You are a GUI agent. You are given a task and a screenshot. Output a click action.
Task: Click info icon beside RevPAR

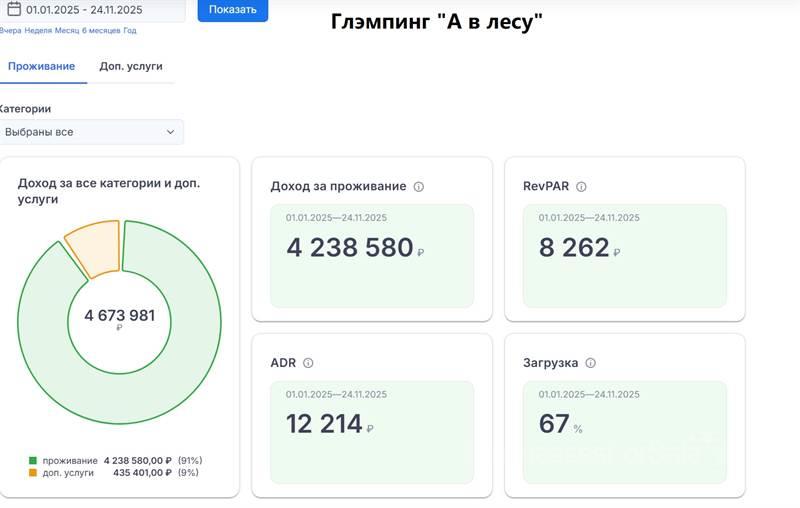pyautogui.click(x=581, y=187)
